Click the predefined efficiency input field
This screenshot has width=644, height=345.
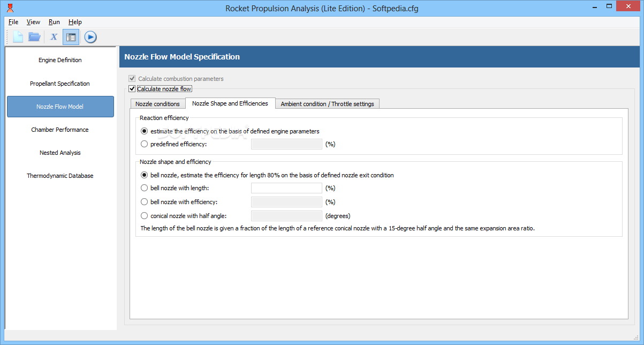click(x=286, y=144)
